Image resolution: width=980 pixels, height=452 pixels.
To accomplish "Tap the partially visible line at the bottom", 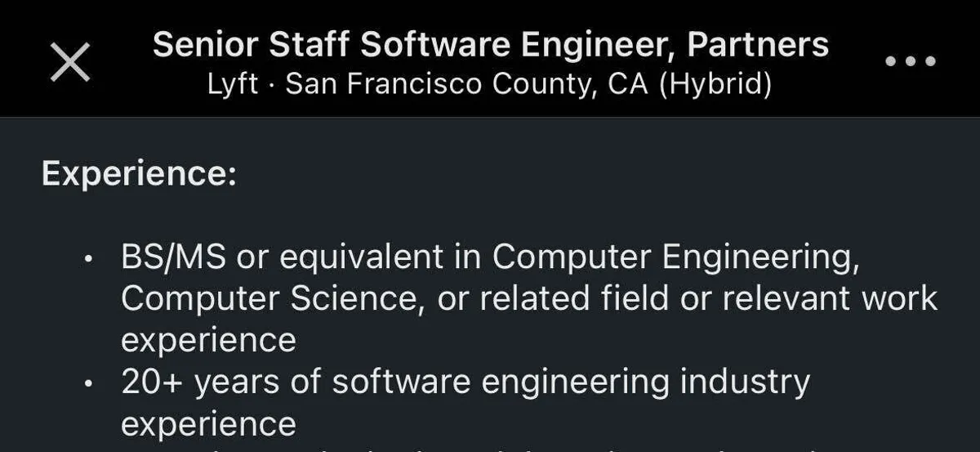I will point(490,446).
